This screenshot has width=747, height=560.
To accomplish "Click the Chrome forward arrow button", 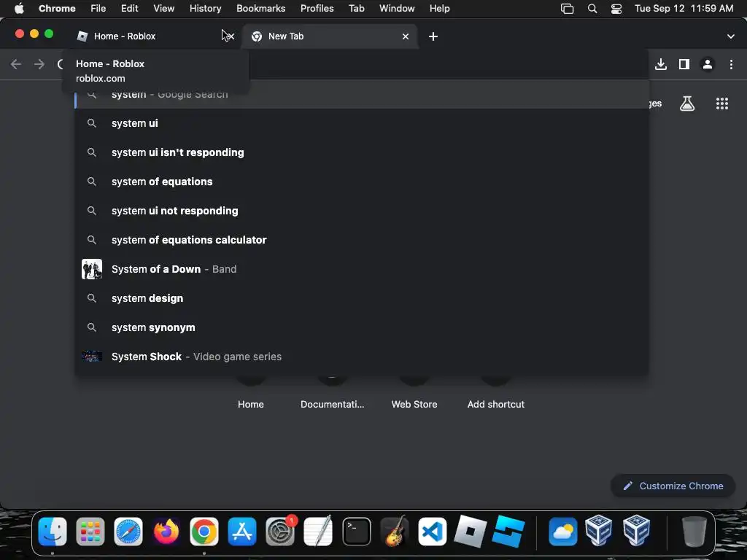I will click(x=39, y=64).
